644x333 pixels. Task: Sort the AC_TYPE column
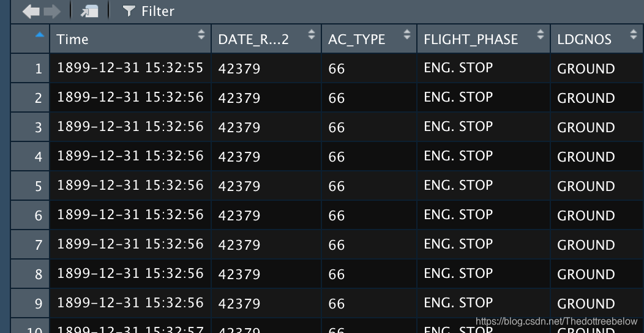pos(407,34)
